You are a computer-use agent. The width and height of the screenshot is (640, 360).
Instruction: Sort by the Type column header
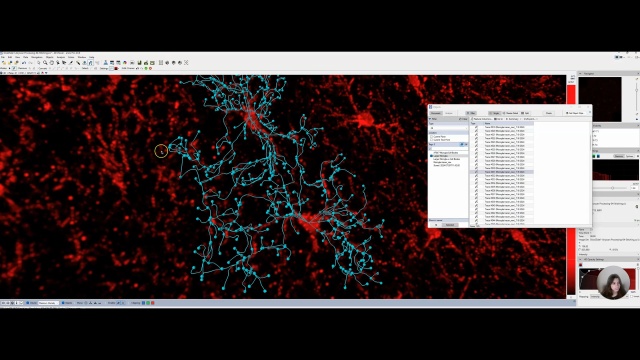coord(476,123)
